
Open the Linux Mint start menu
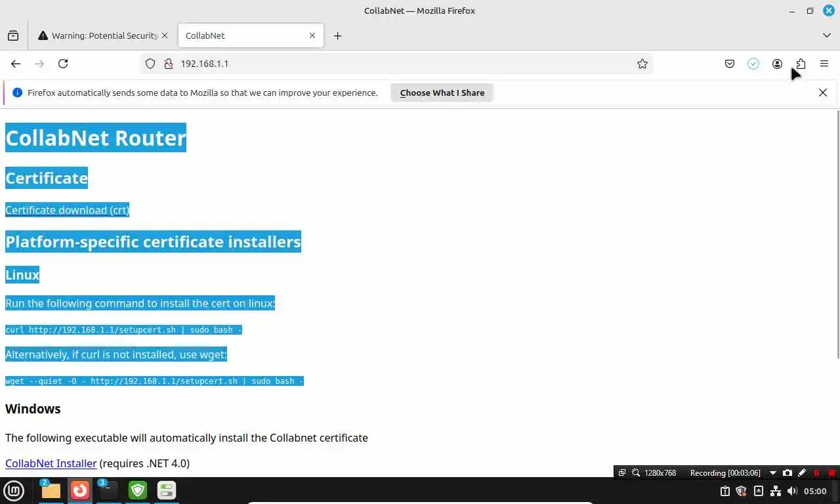tap(14, 490)
